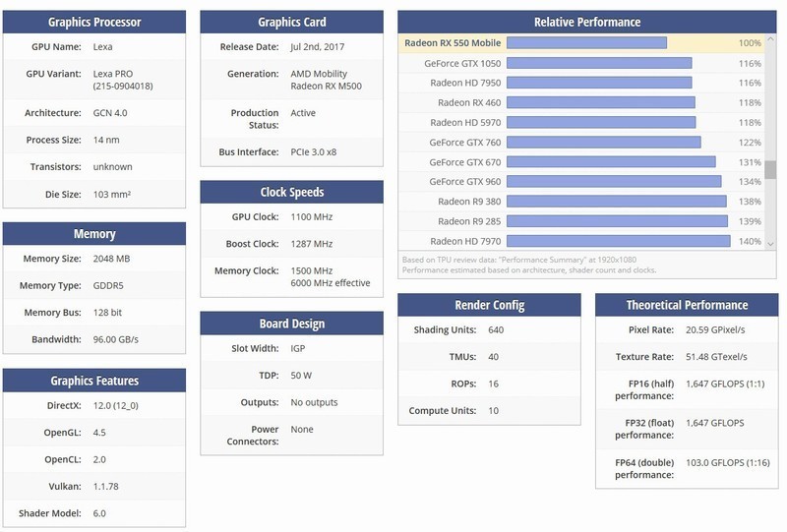
Task: Click the 14 nm process size value
Action: 106,140
